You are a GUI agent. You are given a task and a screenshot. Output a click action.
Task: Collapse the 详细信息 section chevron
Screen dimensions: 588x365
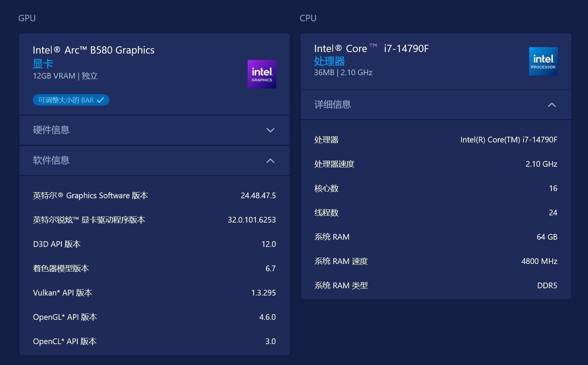[x=552, y=105]
